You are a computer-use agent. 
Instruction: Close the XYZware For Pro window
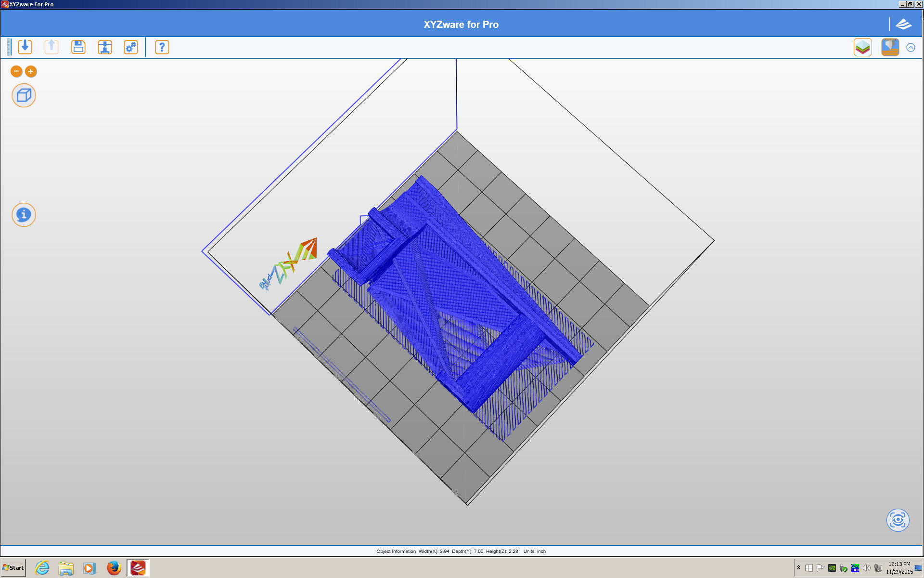(919, 4)
